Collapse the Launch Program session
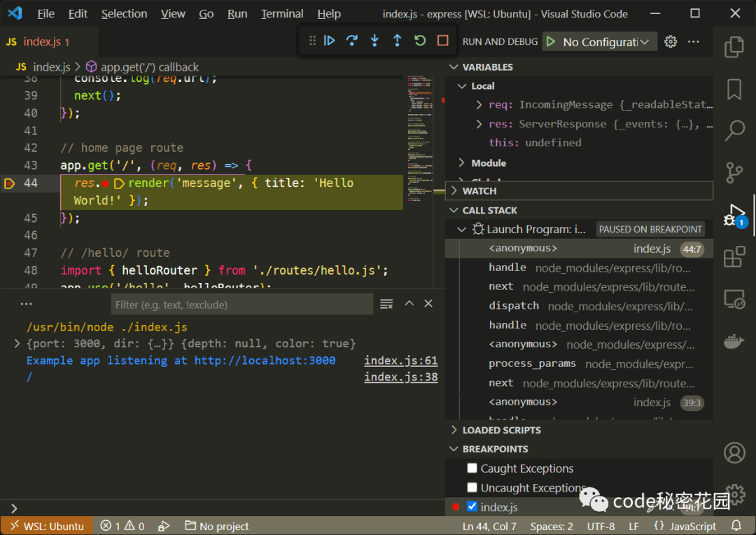The height and width of the screenshot is (535, 756). 461,229
